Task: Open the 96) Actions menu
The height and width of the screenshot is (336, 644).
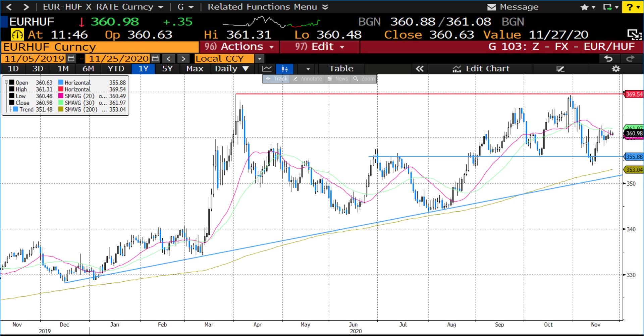Action: tap(239, 47)
